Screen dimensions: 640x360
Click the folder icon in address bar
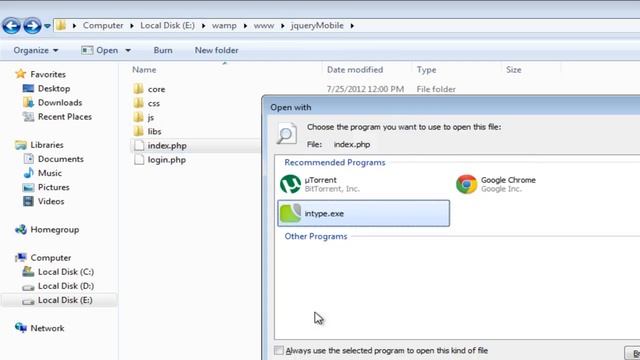[x=61, y=25]
